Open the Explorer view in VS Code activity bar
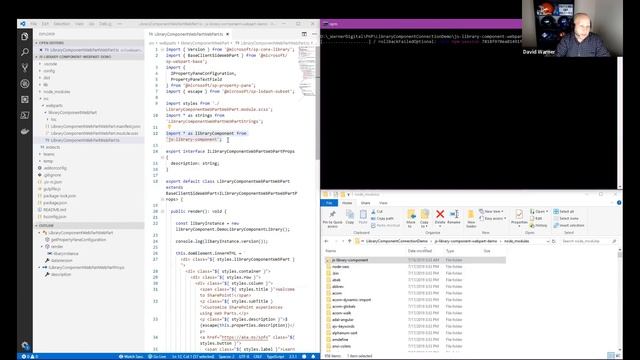Image resolution: width=640 pixels, height=360 pixels. point(24,36)
